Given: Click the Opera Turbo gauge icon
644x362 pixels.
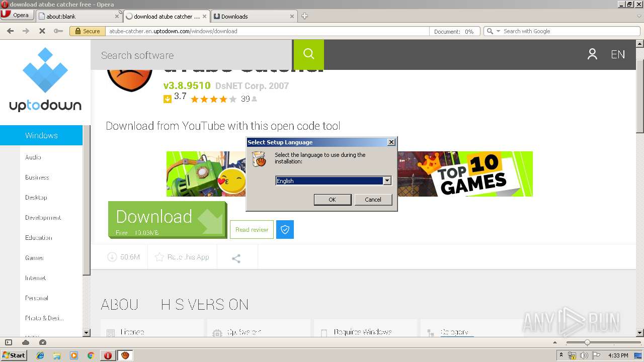Looking at the screenshot, I should (x=43, y=342).
